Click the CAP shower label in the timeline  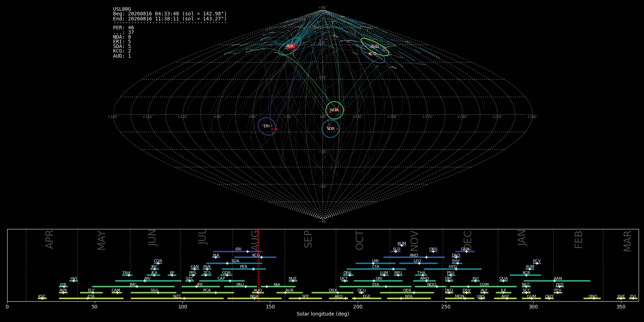pyautogui.click(x=221, y=279)
